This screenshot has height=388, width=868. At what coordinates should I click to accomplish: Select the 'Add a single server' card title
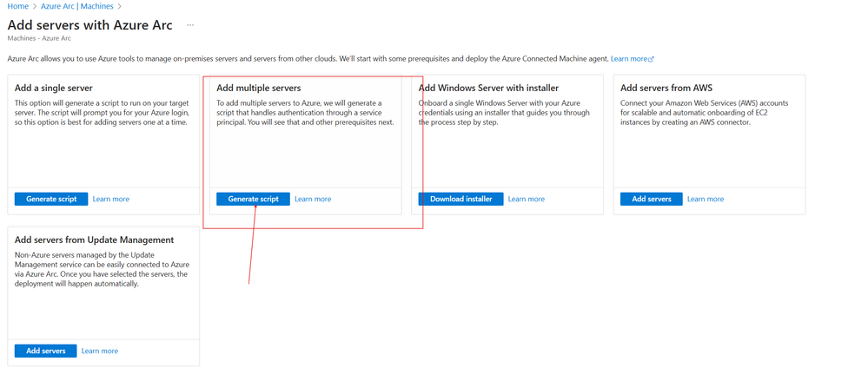(x=53, y=88)
